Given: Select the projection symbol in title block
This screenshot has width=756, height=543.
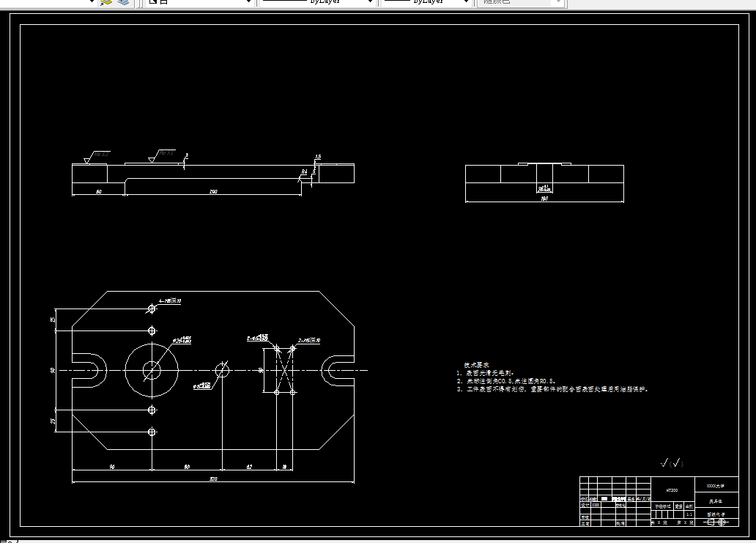Looking at the screenshot, I should 716,522.
